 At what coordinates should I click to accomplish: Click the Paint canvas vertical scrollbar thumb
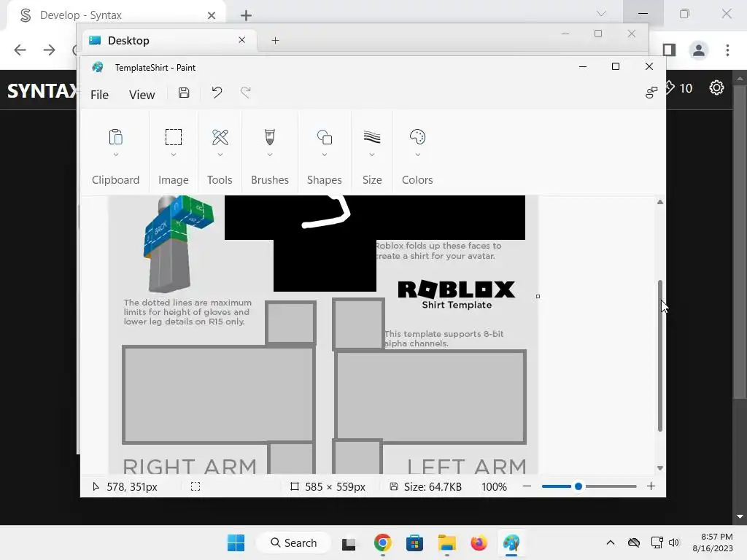pyautogui.click(x=659, y=356)
